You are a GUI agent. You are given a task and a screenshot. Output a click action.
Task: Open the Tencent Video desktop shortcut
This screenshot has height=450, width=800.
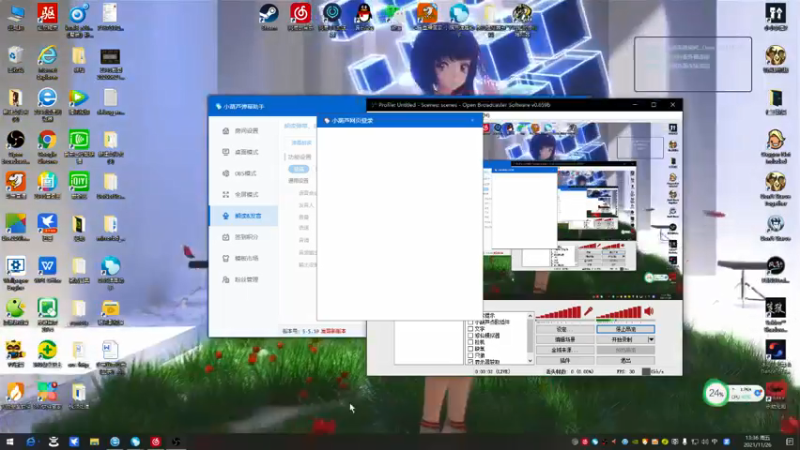click(x=79, y=102)
